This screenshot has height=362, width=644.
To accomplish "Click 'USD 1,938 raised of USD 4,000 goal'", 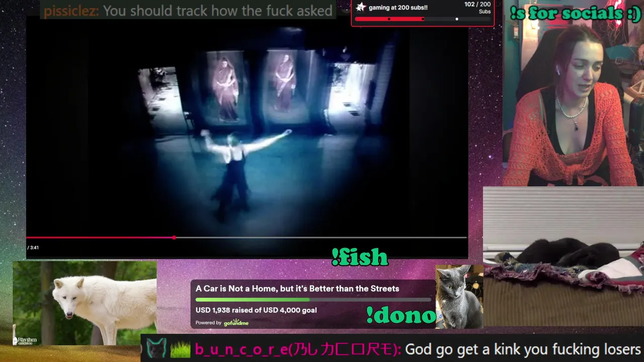I will point(256,310).
